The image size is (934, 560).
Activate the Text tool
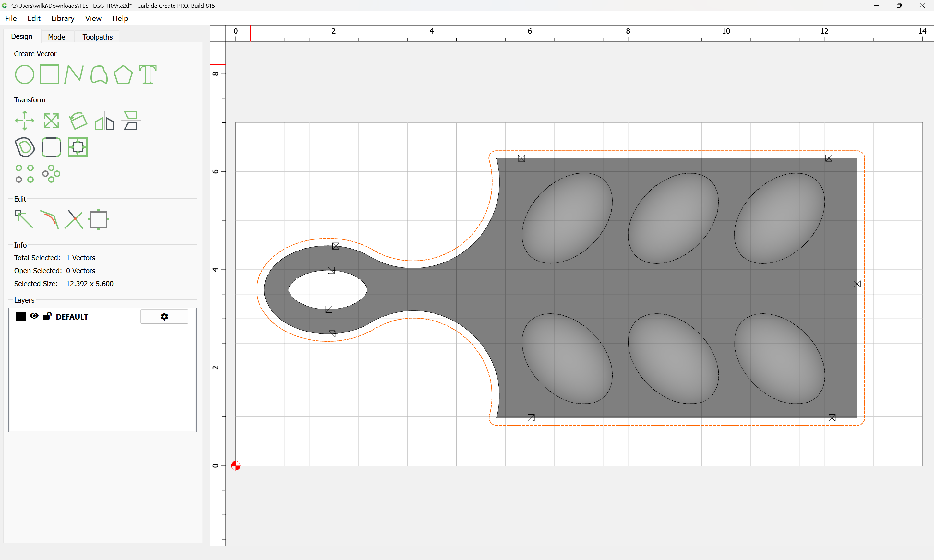[148, 74]
